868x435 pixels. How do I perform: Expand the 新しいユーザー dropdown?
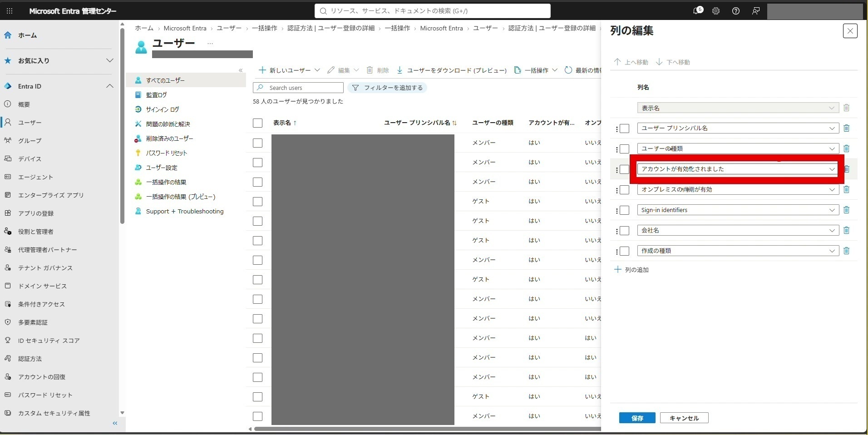pyautogui.click(x=289, y=70)
